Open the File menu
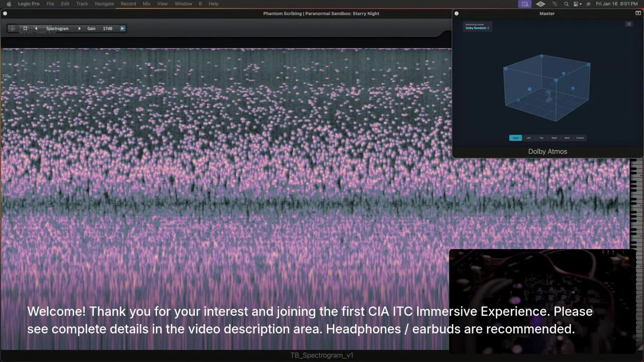Viewport: 644px width, 362px height. pos(50,4)
